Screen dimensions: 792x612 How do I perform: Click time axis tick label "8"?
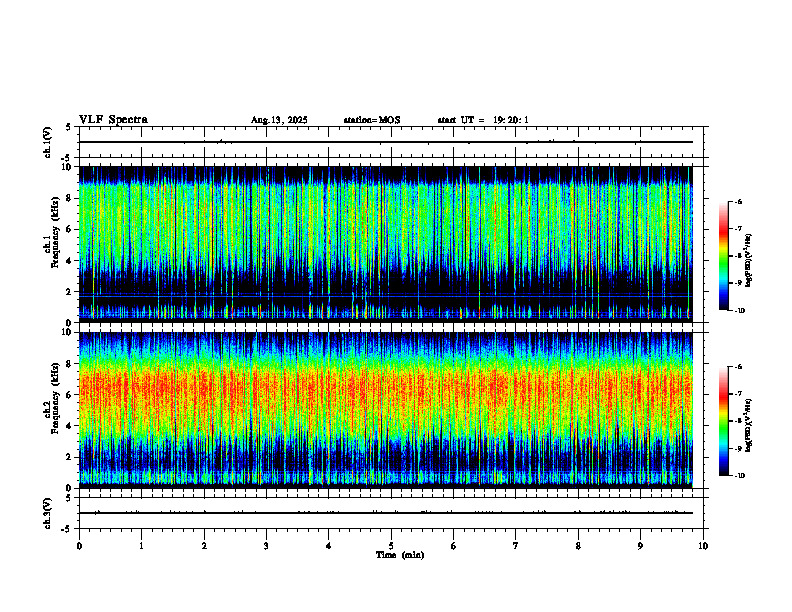pos(578,546)
